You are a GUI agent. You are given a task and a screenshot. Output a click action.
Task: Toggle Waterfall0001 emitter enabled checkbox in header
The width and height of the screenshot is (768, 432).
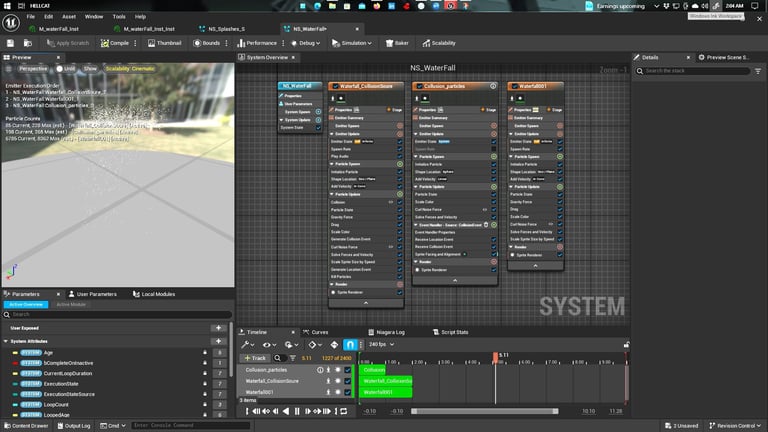(514, 86)
